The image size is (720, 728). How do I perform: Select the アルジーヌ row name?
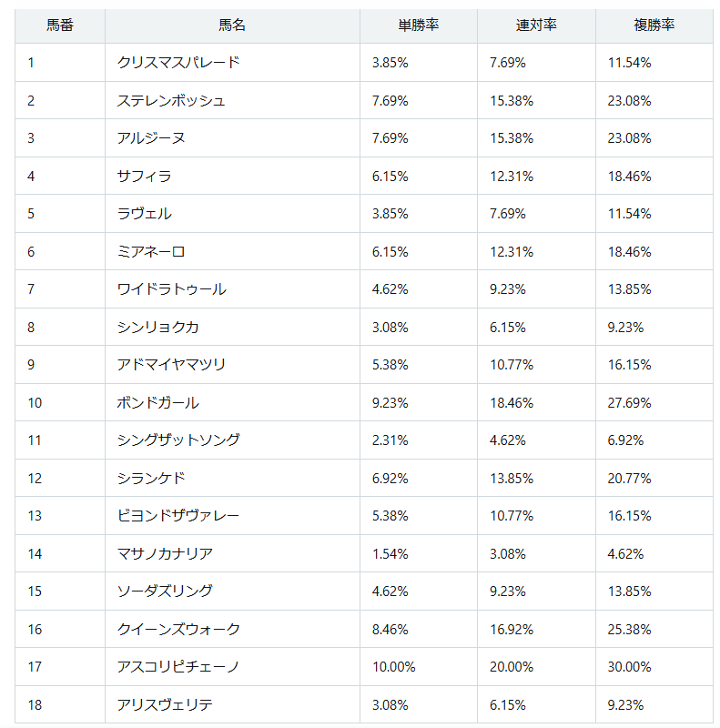(151, 138)
